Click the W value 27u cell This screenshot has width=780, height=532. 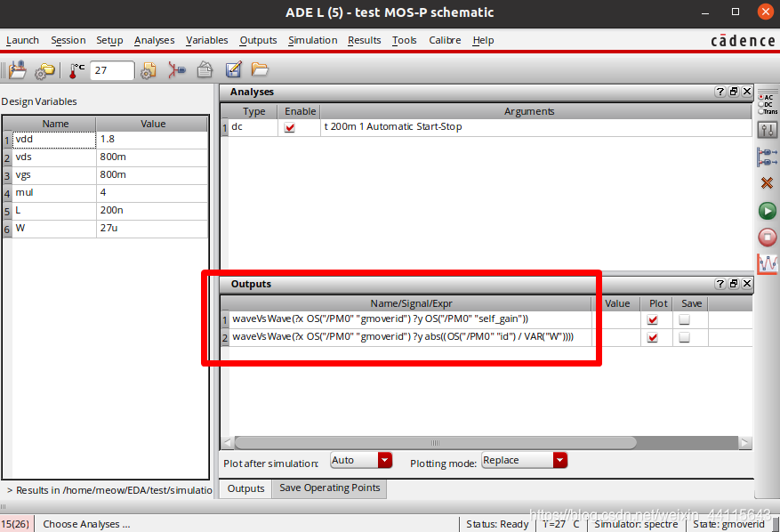tap(152, 229)
